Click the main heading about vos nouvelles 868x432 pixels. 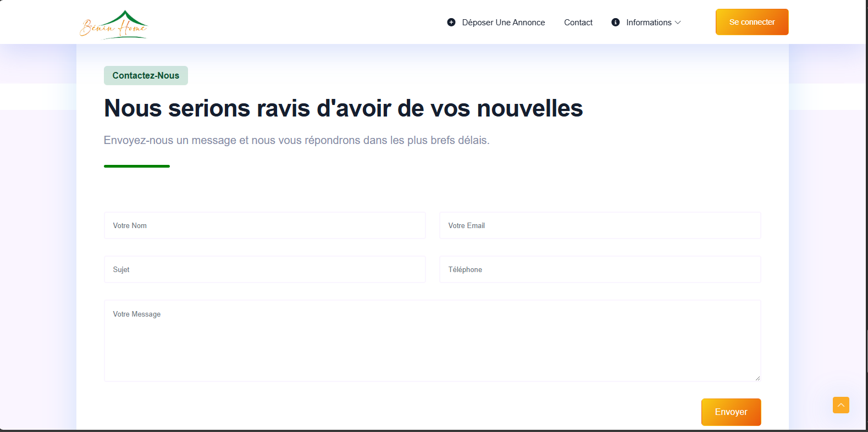pos(343,108)
